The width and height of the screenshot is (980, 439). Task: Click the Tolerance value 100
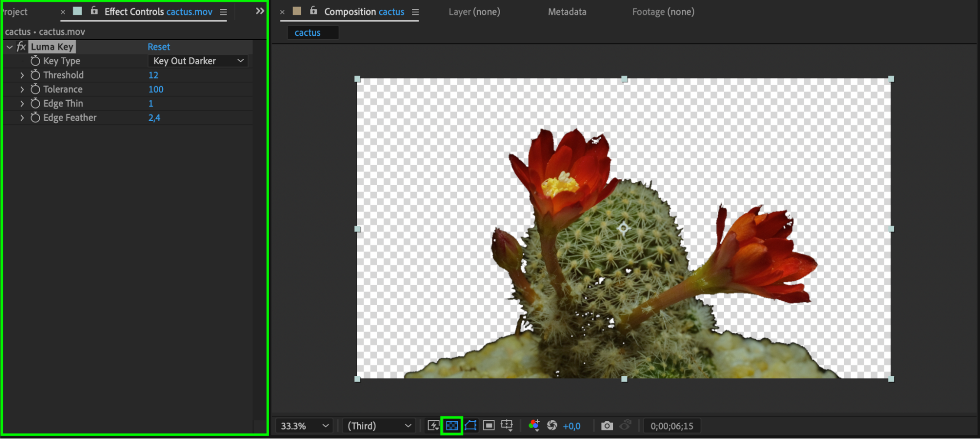[156, 89]
